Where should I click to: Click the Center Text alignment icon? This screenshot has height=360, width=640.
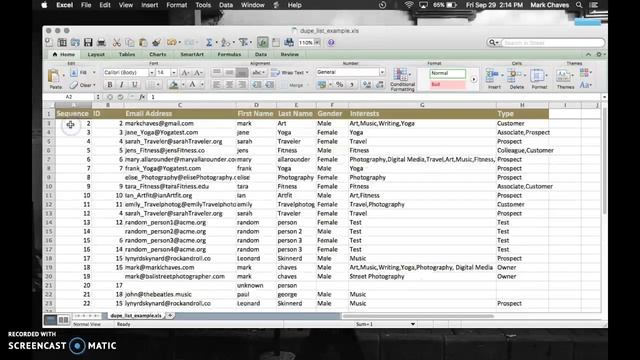[x=229, y=85]
